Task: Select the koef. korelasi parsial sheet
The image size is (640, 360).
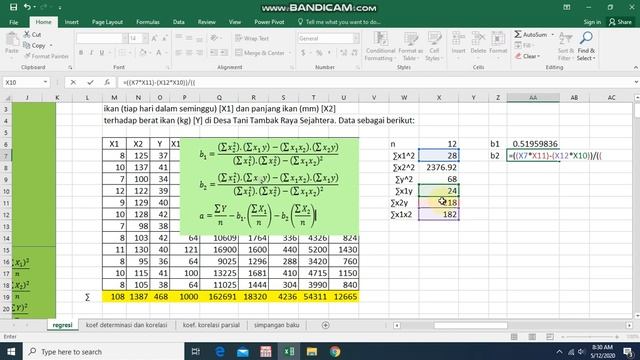Action: tap(211, 325)
